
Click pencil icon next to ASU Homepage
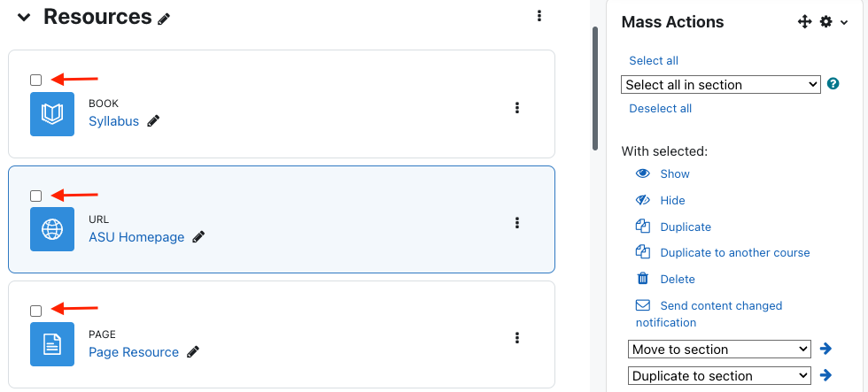[x=198, y=237]
